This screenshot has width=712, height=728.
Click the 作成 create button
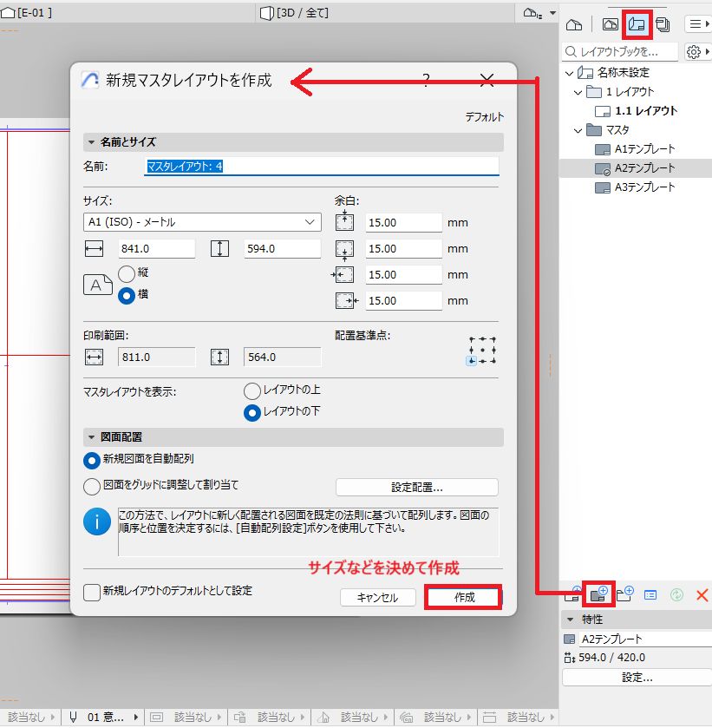pos(464,597)
